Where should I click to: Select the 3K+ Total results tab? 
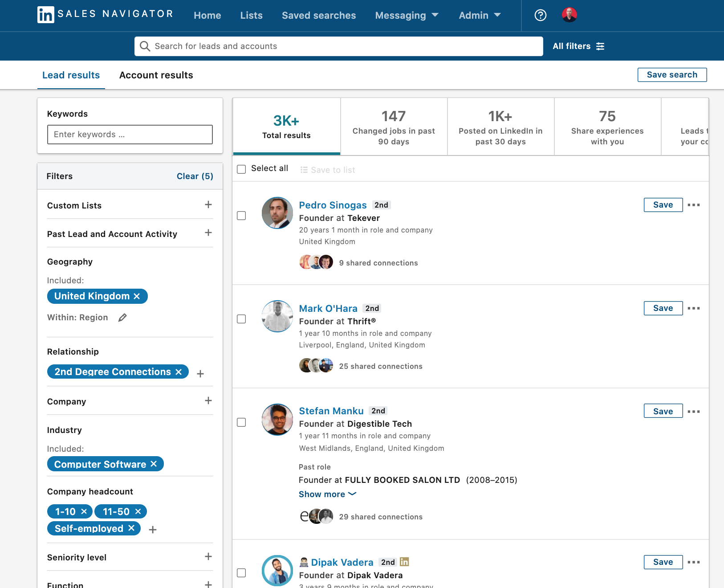pos(286,127)
